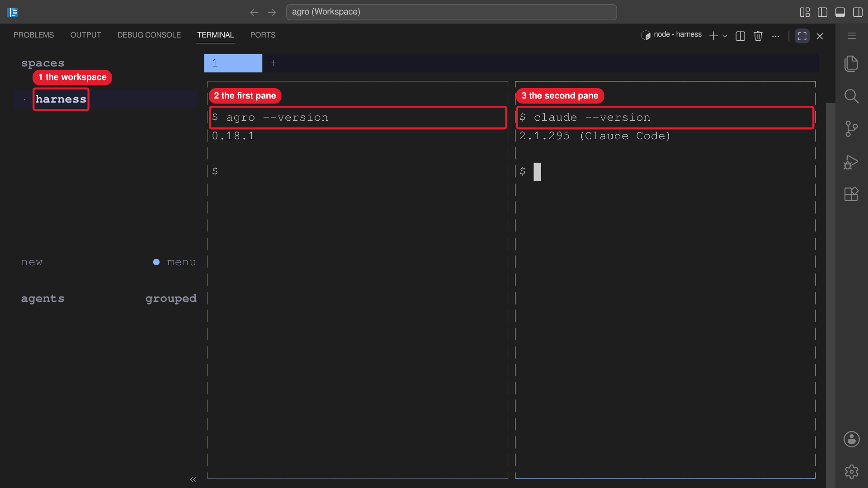Go forward with the right arrow
Image resolution: width=868 pixels, height=488 pixels.
tap(272, 13)
